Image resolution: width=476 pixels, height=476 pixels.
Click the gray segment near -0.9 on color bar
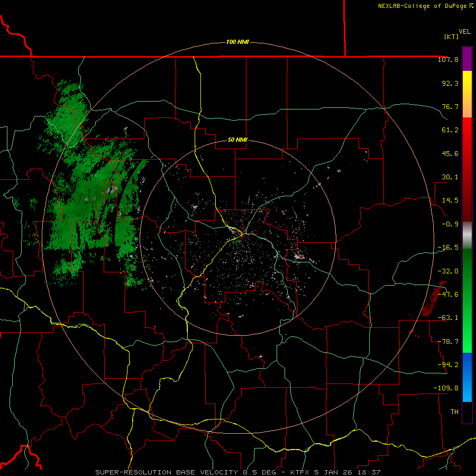(x=467, y=235)
